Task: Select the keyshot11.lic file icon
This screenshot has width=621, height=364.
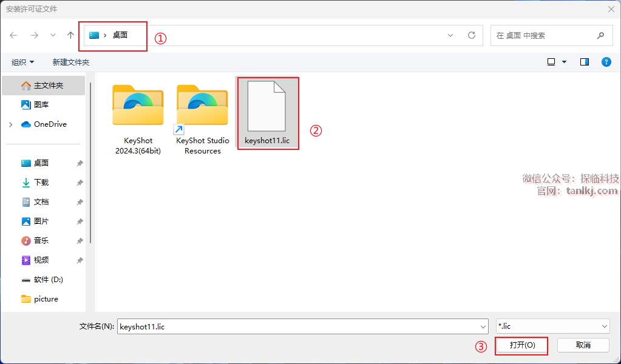Action: point(266,106)
